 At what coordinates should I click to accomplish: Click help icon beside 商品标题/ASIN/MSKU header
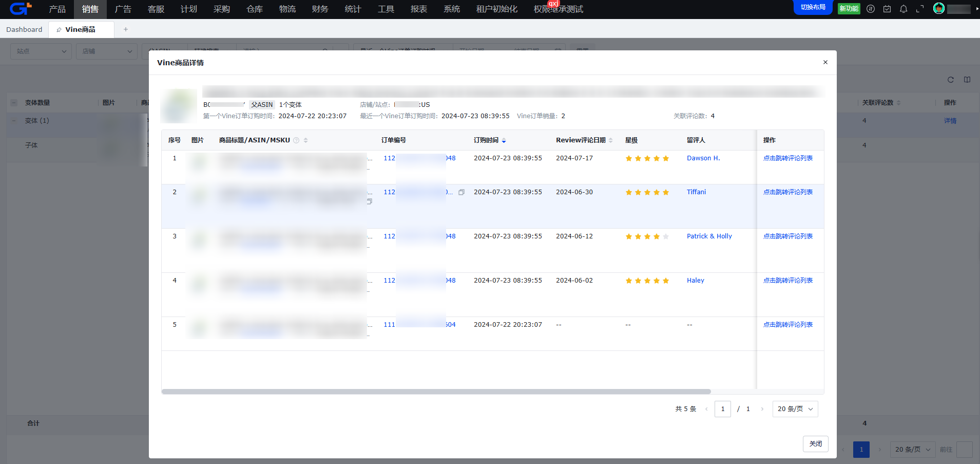click(x=296, y=140)
